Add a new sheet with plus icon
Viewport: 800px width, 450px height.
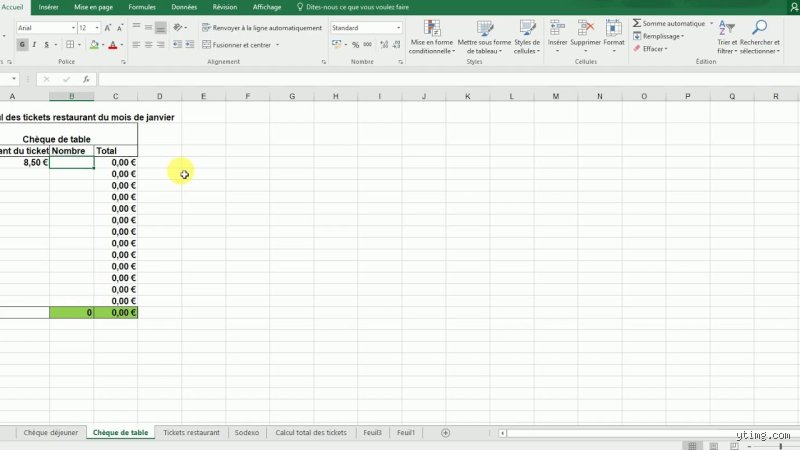click(445, 433)
